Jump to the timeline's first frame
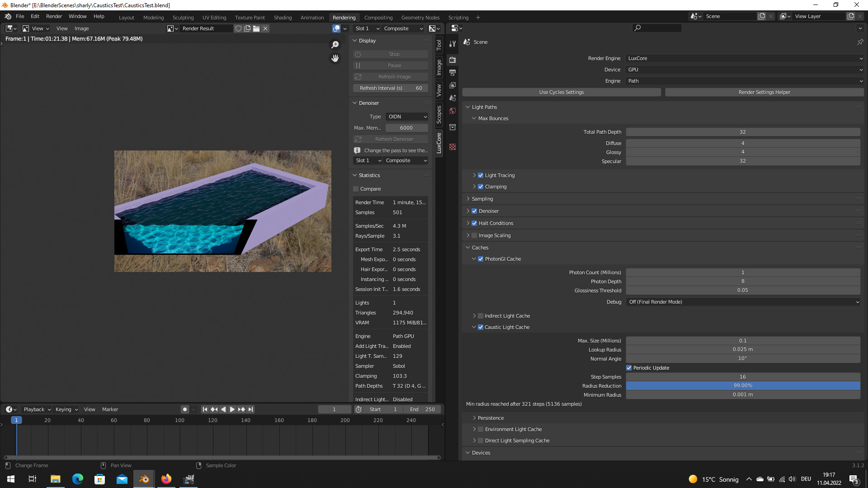The width and height of the screenshot is (868, 488). (x=205, y=409)
